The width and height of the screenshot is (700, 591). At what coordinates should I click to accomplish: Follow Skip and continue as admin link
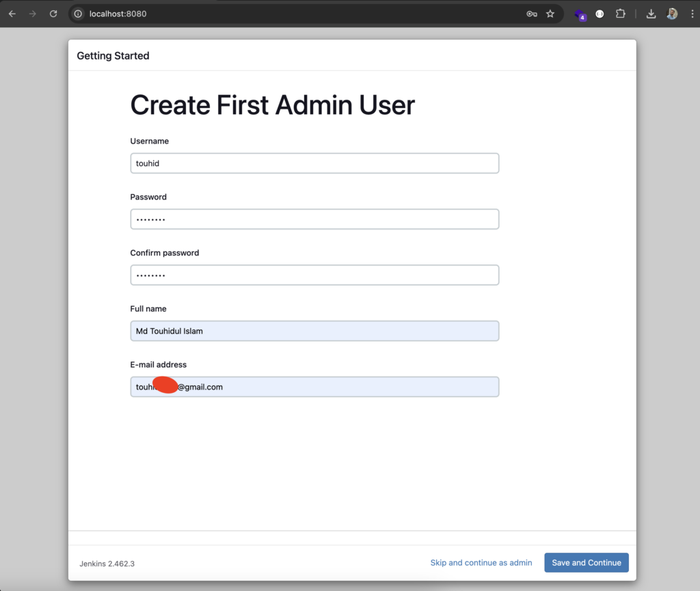[481, 562]
